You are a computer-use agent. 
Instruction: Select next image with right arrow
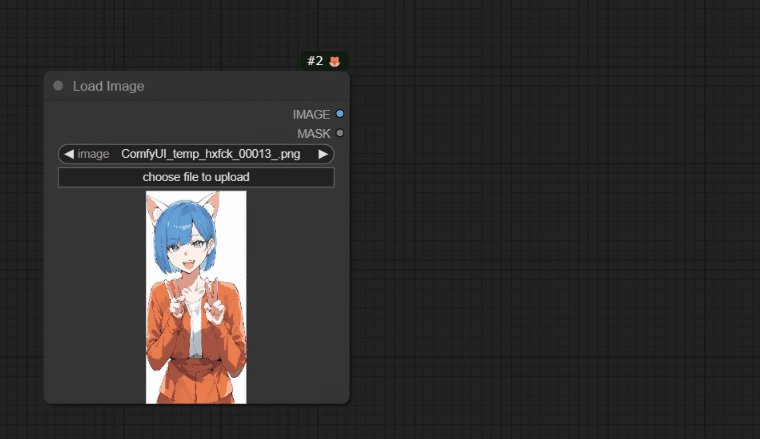(x=323, y=154)
